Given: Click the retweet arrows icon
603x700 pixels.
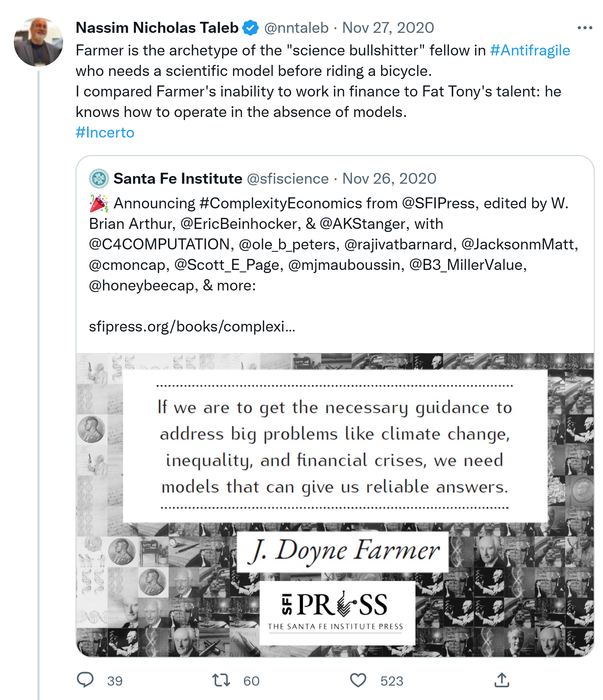Looking at the screenshot, I should point(221,680).
